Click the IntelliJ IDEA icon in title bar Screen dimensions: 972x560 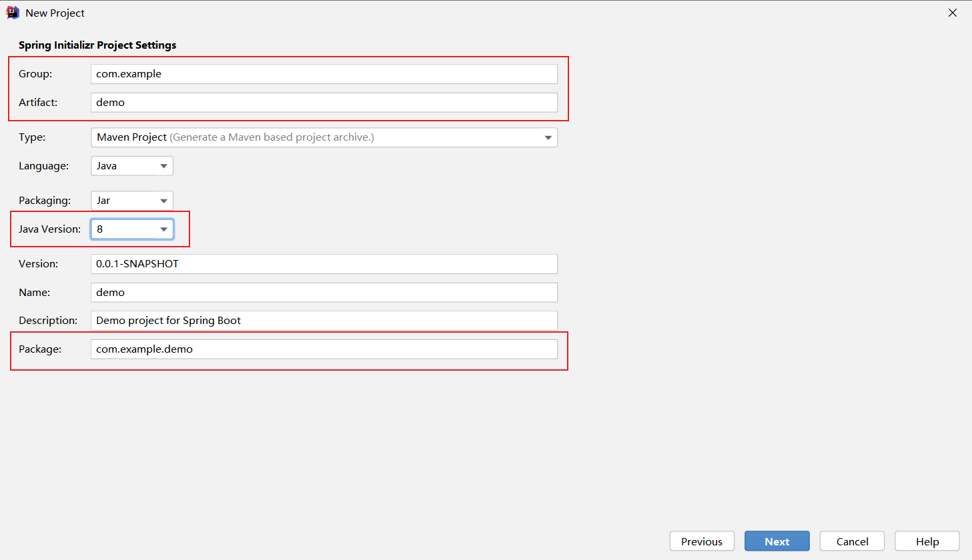(x=13, y=13)
